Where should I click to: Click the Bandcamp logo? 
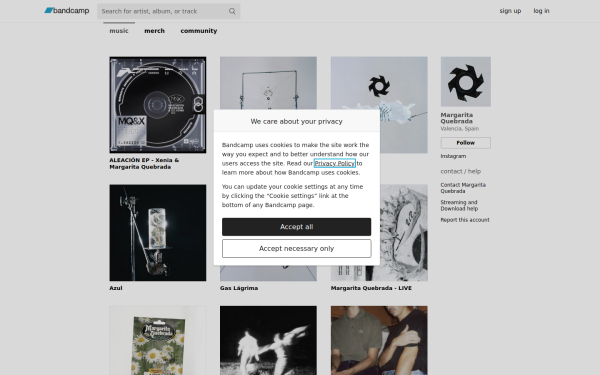pos(67,11)
